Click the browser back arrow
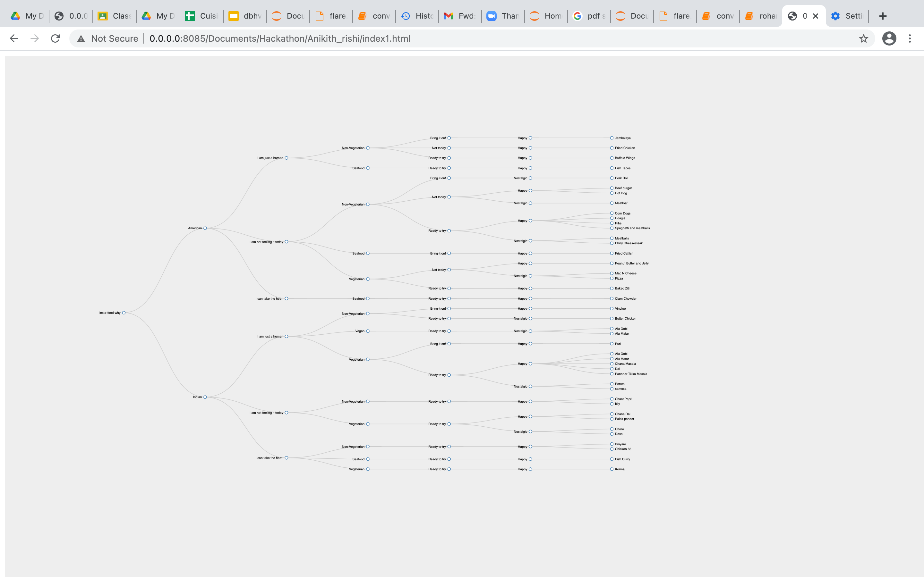This screenshot has width=924, height=577. click(x=14, y=38)
